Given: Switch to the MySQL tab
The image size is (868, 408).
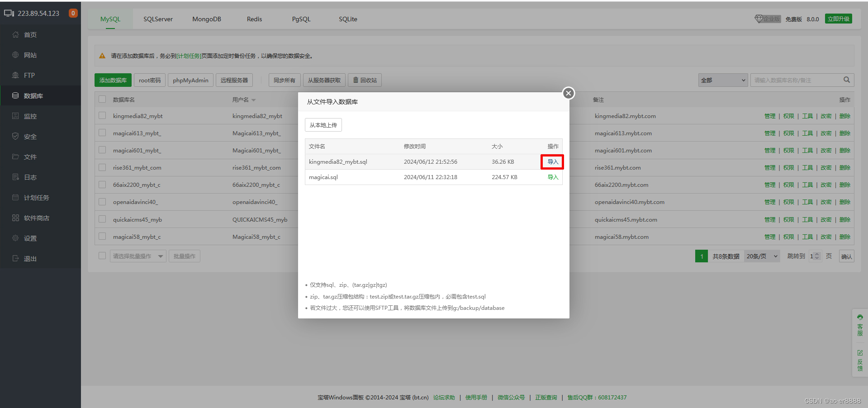Looking at the screenshot, I should click(110, 19).
